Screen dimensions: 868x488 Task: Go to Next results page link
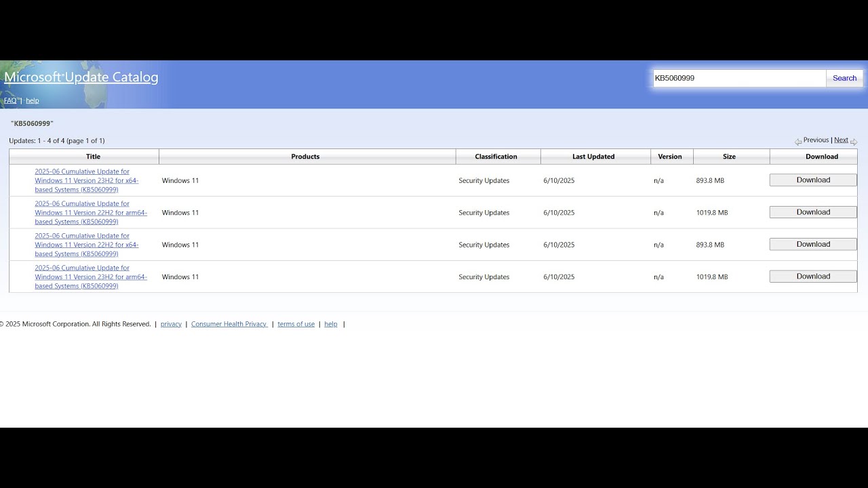(x=841, y=140)
